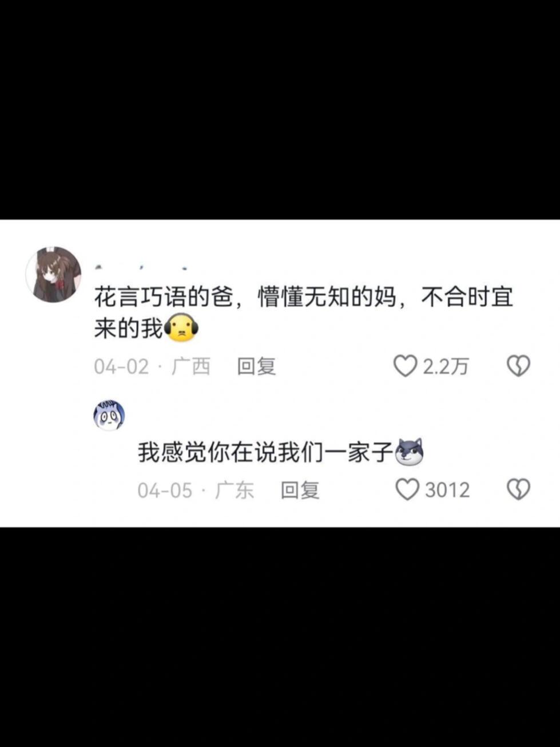Tap the black area above the comments

coord(280,109)
